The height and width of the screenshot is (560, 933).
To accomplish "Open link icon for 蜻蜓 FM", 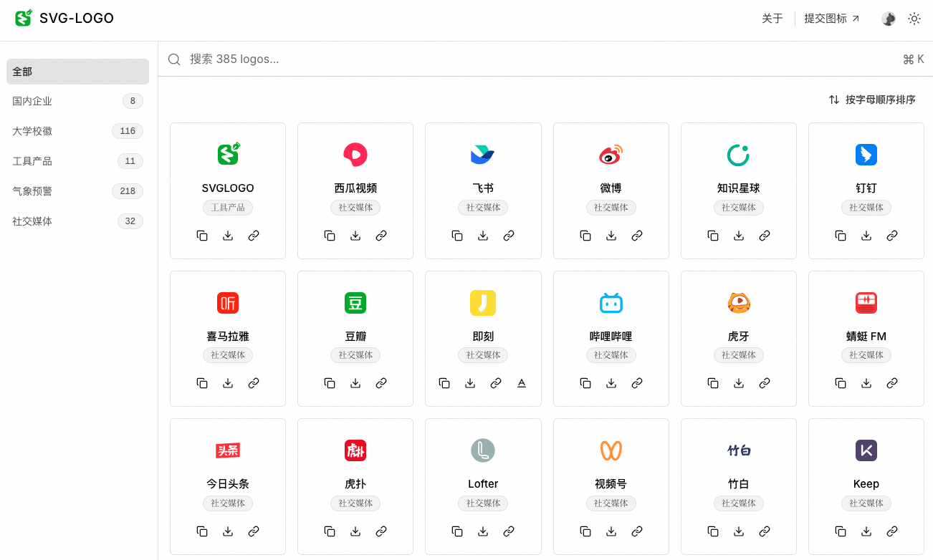I will tap(892, 383).
